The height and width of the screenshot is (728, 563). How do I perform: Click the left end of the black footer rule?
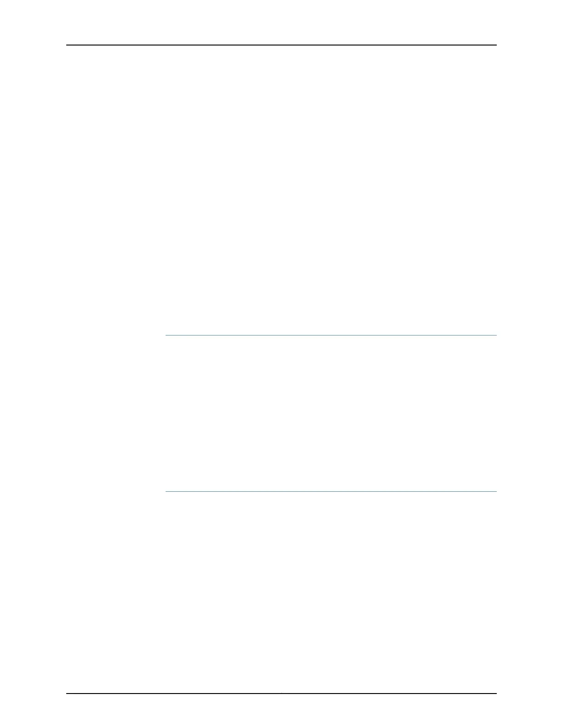pyautogui.click(x=68, y=694)
